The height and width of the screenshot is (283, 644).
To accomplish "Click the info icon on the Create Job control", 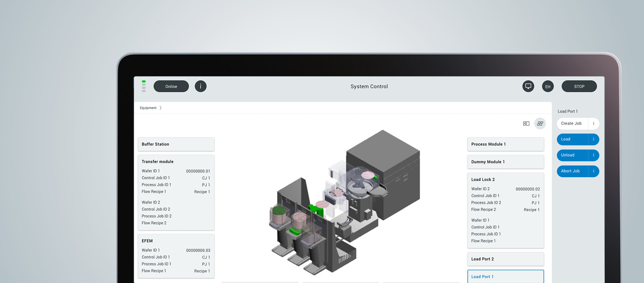I will 594,123.
